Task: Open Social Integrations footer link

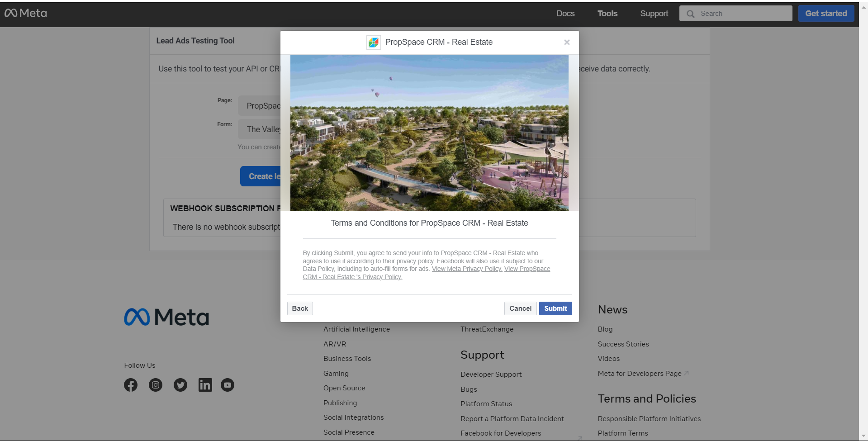Action: [x=353, y=417]
